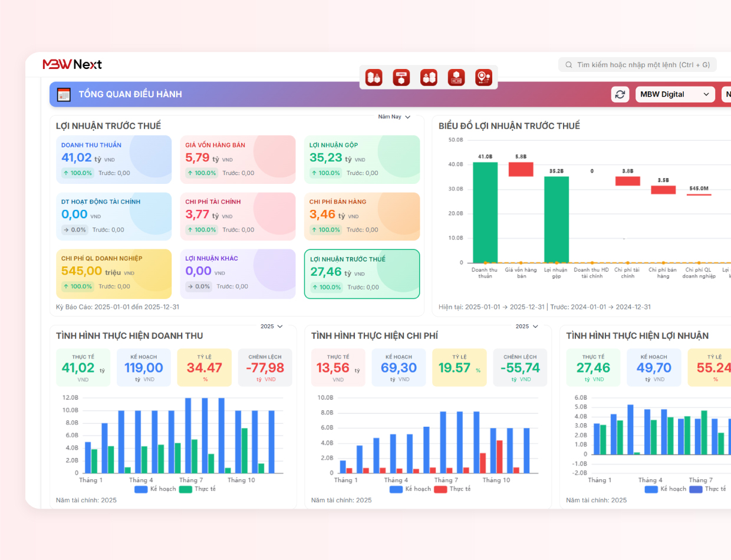This screenshot has width=731, height=560.
Task: Open the 2025 year dropdown for Chi Phí
Action: point(526,326)
